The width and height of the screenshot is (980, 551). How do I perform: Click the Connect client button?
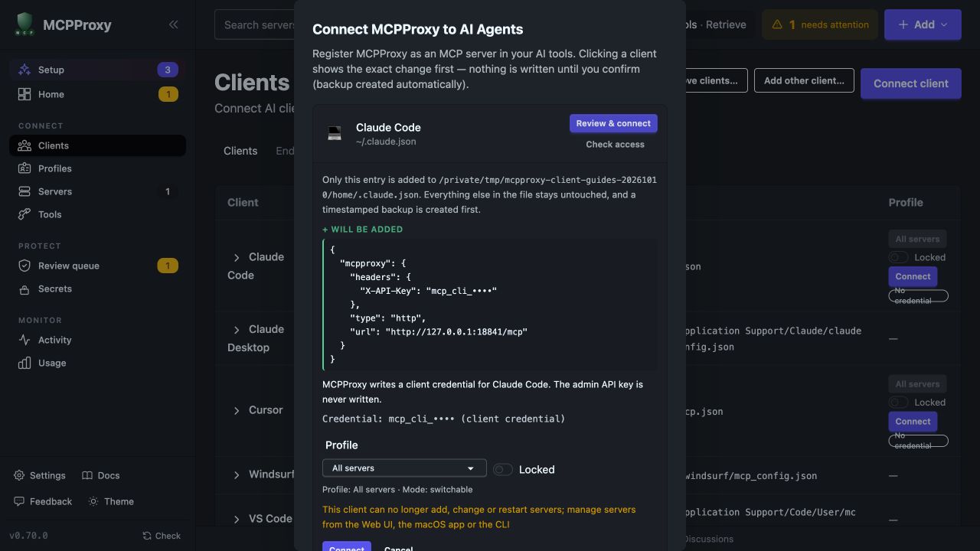pyautogui.click(x=911, y=83)
